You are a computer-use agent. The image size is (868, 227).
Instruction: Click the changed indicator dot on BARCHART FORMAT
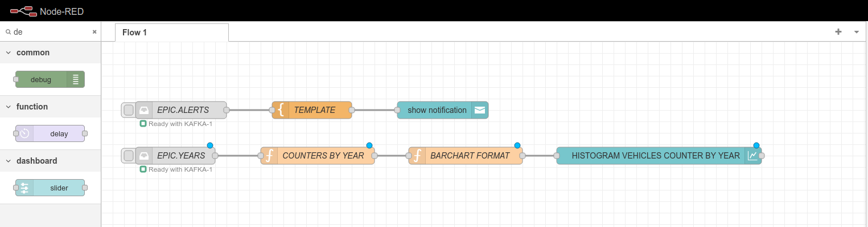[x=517, y=145]
